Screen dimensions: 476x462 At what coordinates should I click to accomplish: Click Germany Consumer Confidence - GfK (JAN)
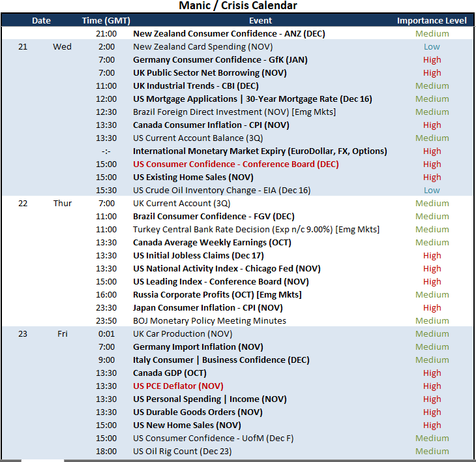click(220, 60)
